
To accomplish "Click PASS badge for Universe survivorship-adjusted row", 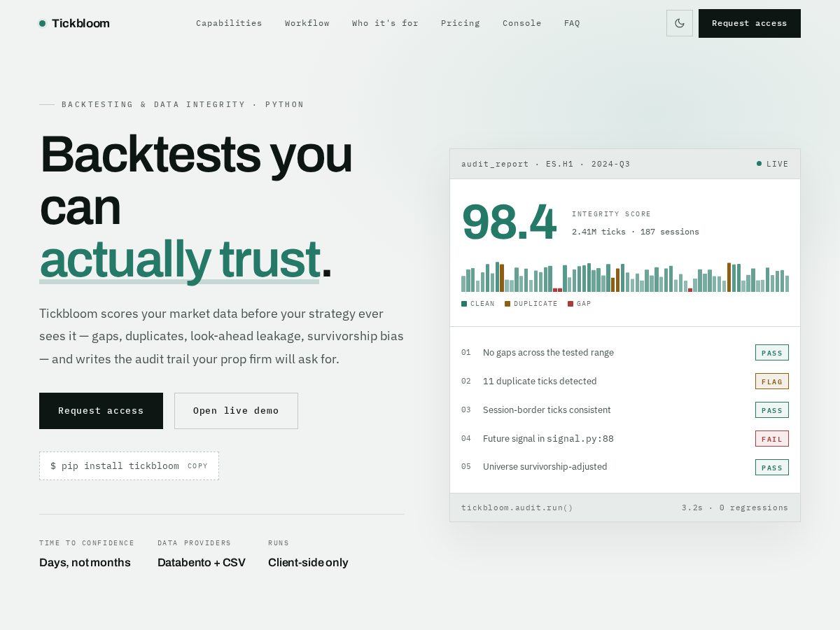I will point(772,467).
